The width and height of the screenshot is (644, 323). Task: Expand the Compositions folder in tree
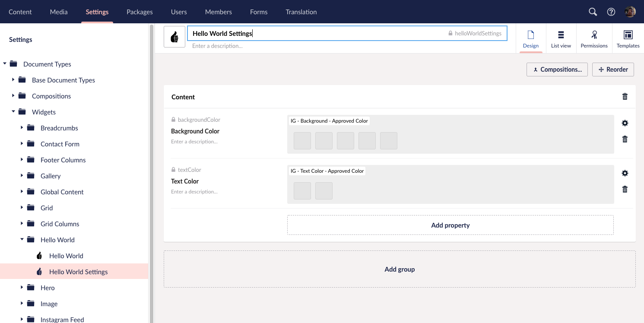coord(13,96)
